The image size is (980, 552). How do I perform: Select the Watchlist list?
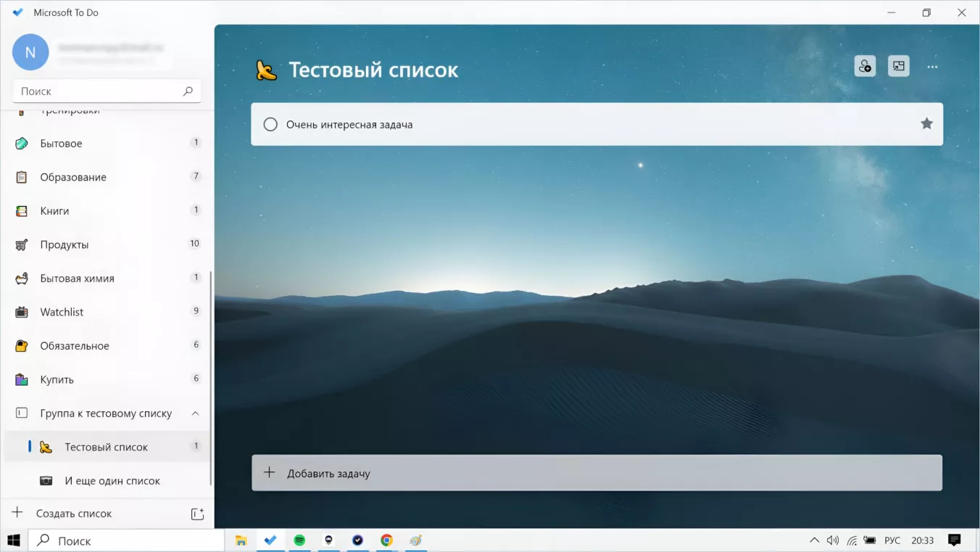(62, 312)
